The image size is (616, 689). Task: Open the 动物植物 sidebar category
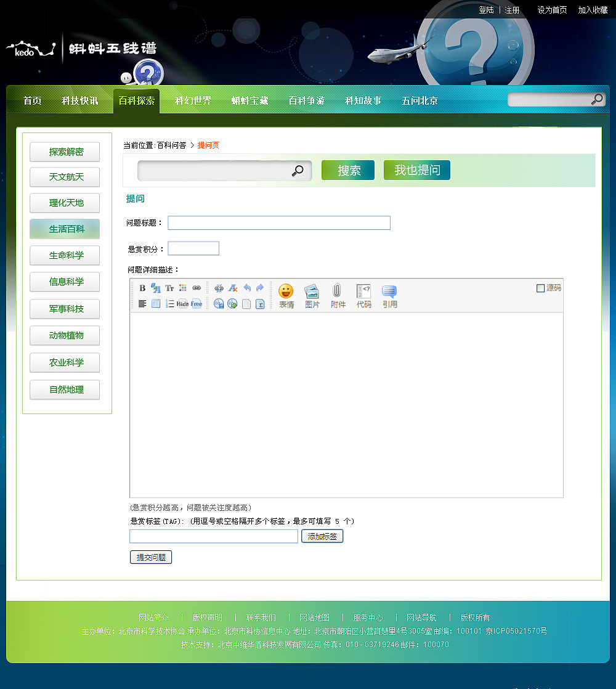[x=65, y=336]
